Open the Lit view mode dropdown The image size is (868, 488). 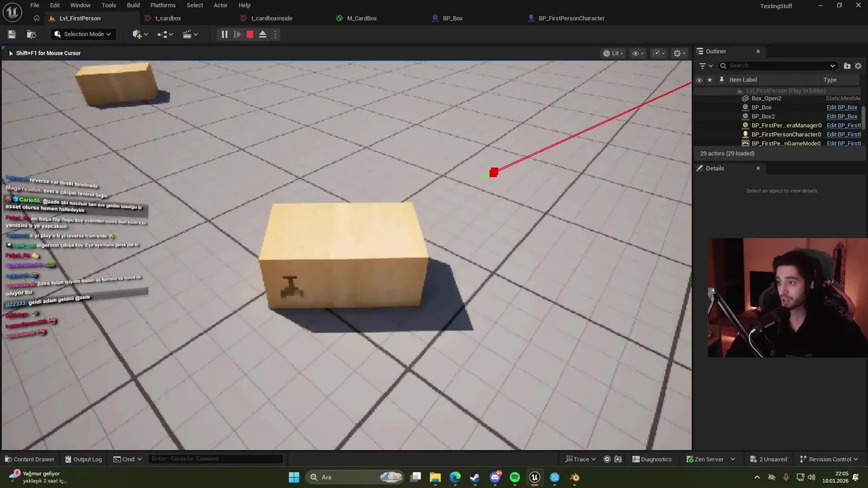coord(613,53)
